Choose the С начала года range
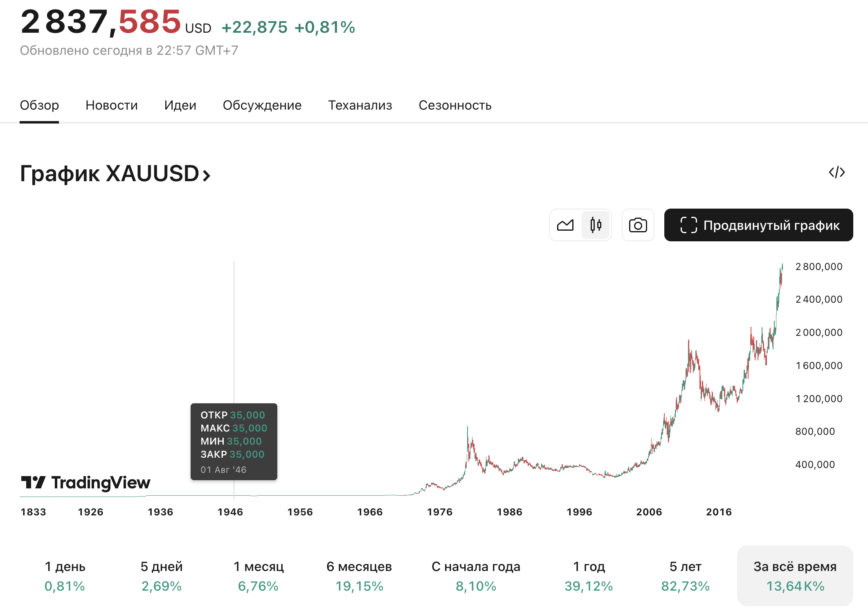The image size is (868, 607). pos(476,576)
